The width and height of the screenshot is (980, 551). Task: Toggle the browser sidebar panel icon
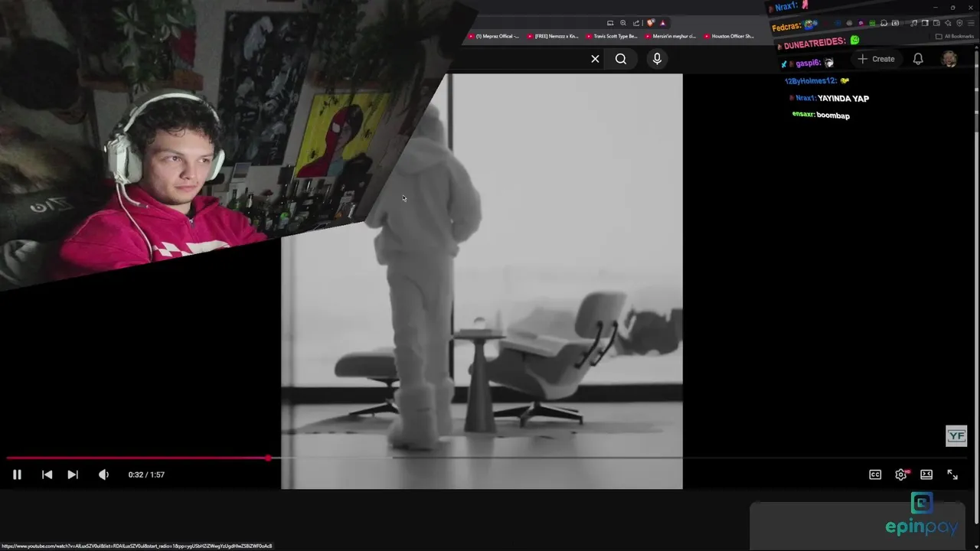[x=925, y=23]
